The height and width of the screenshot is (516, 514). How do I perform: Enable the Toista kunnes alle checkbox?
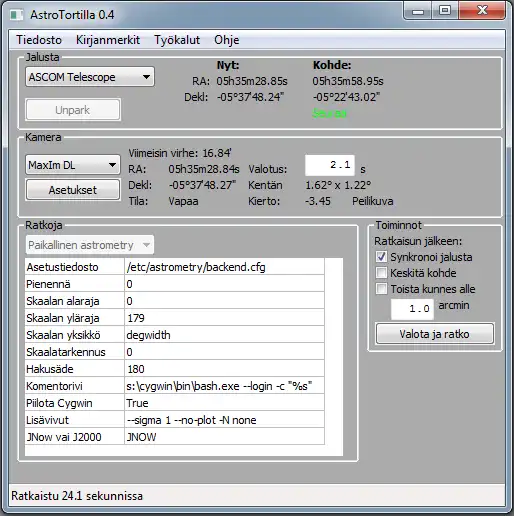point(381,289)
